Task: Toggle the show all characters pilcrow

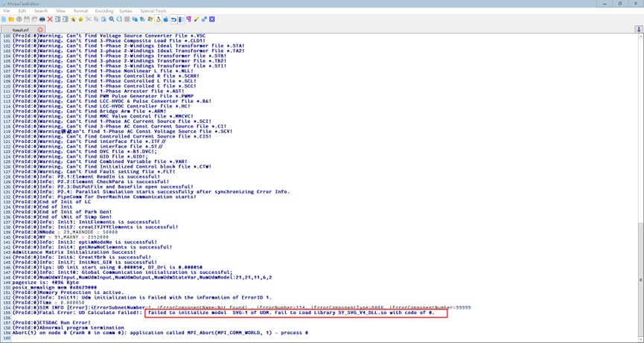Action: (189, 19)
